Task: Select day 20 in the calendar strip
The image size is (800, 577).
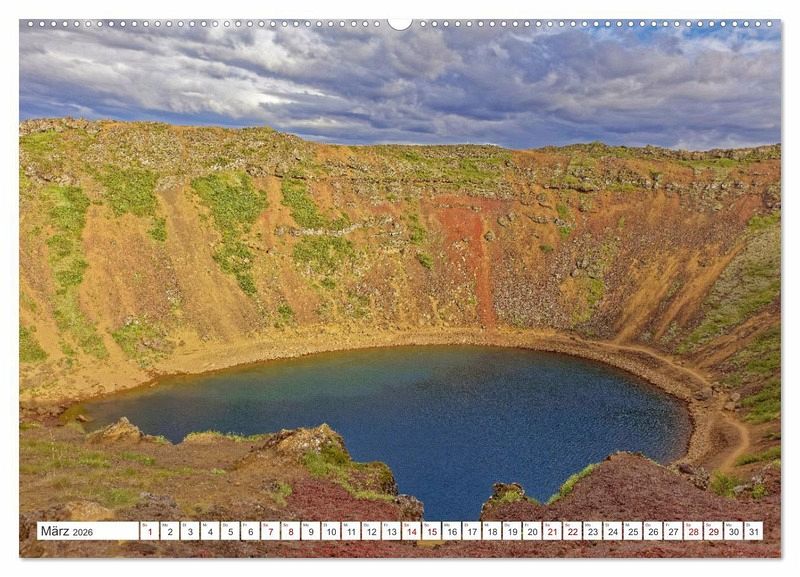Action: [x=533, y=531]
